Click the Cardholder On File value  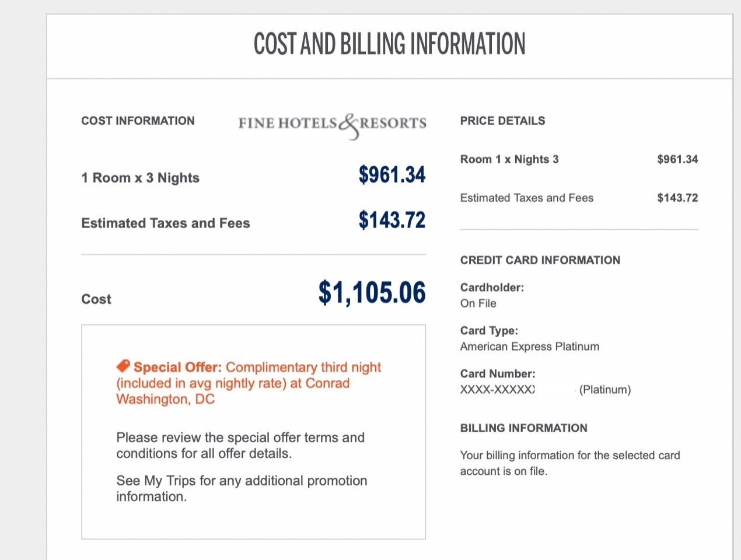478,303
